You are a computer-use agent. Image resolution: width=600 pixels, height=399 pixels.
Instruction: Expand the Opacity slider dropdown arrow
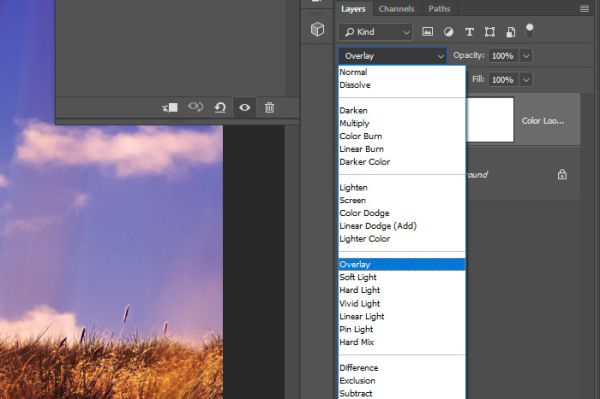[x=526, y=56]
